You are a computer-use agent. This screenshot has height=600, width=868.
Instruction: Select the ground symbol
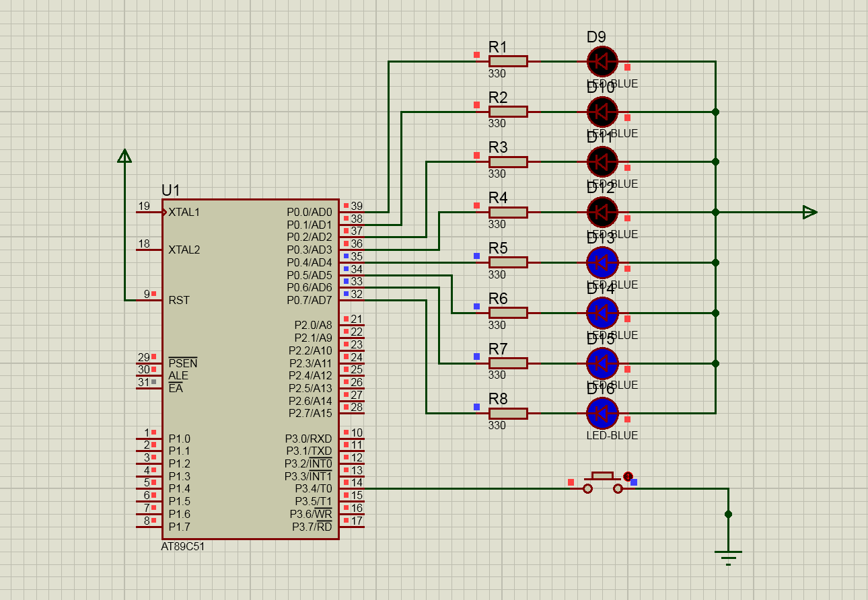tap(728, 558)
